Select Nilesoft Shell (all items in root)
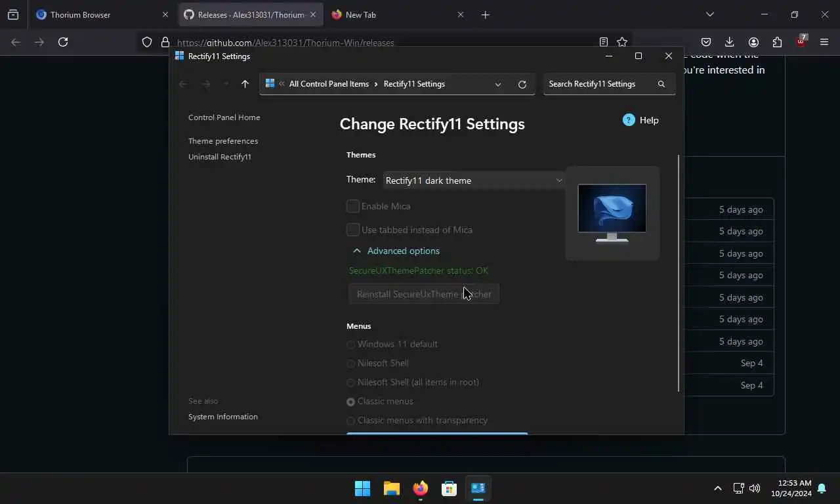 pos(350,383)
